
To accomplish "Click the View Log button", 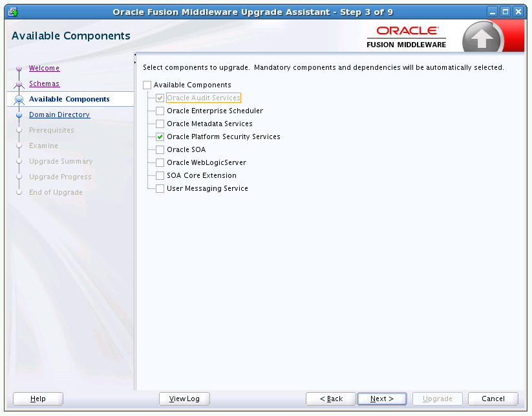I will click(184, 399).
